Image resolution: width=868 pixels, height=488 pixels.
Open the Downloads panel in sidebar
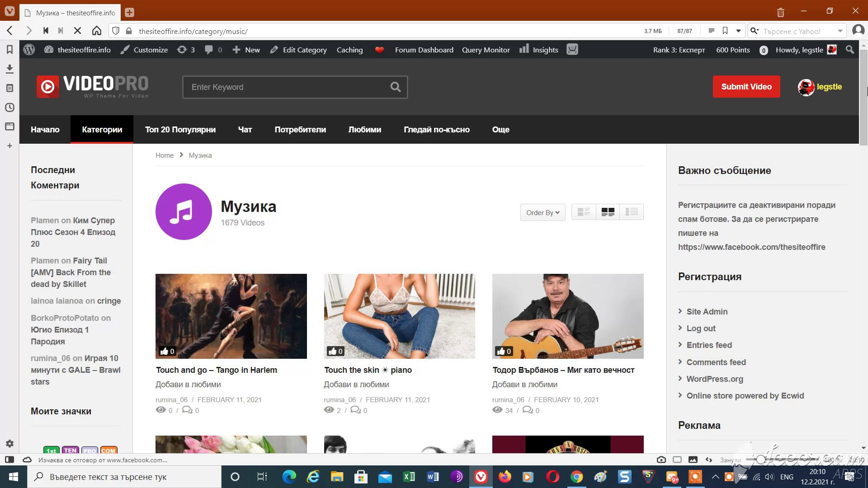click(x=9, y=69)
